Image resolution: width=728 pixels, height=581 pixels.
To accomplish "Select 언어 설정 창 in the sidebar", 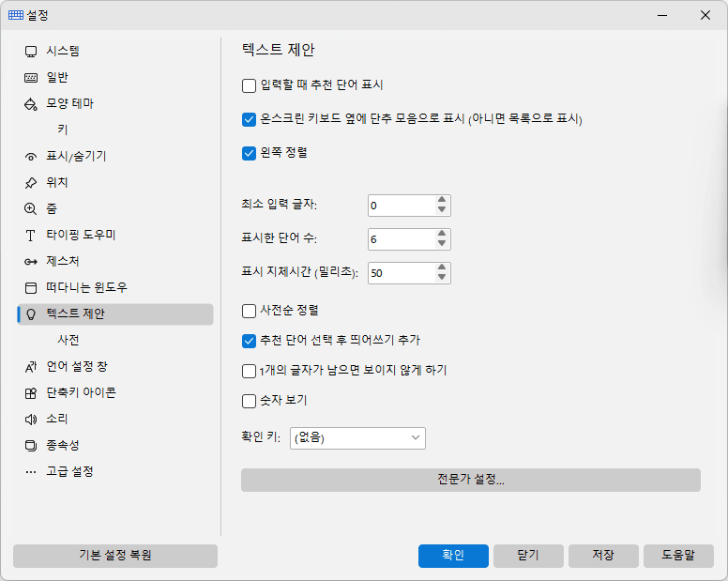I will 115,367.
